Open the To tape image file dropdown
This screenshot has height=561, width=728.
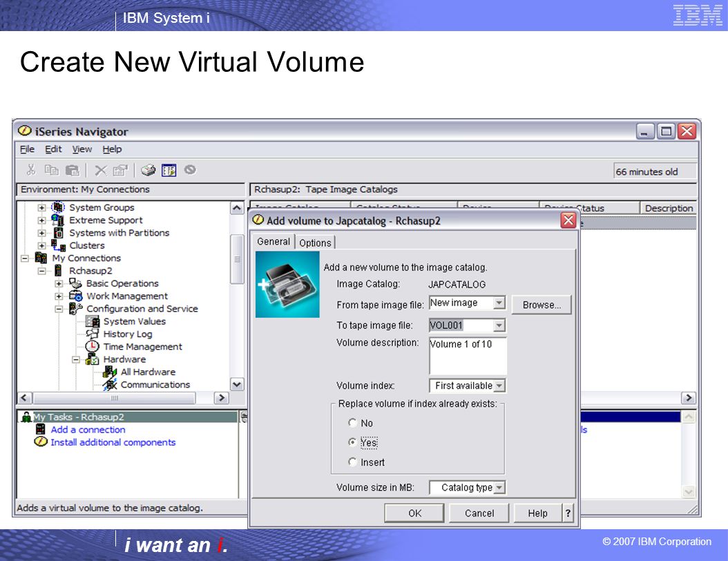coord(499,325)
